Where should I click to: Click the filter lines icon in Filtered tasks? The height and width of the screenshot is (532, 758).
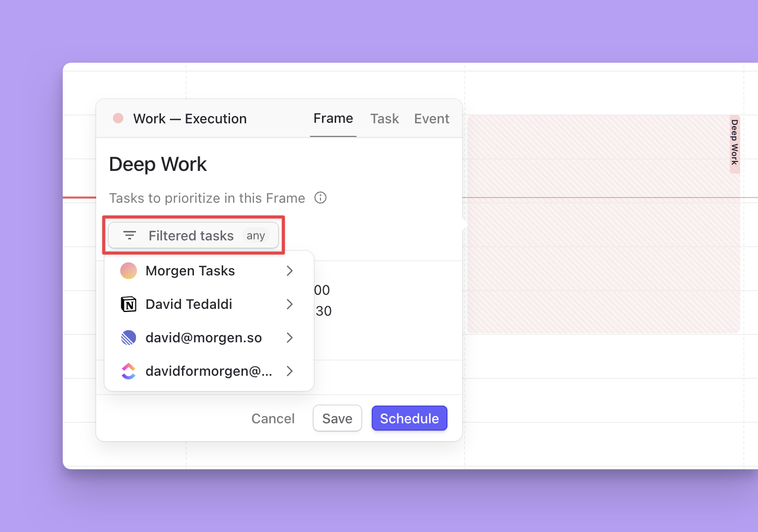click(130, 236)
